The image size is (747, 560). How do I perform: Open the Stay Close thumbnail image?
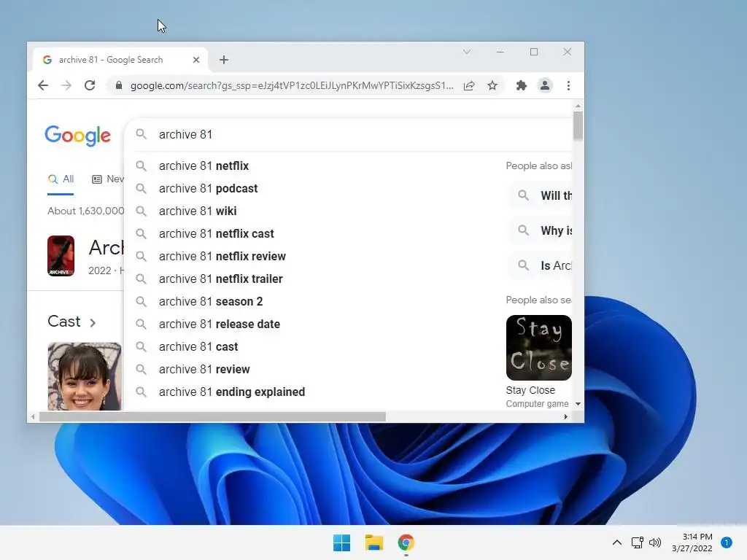point(539,348)
